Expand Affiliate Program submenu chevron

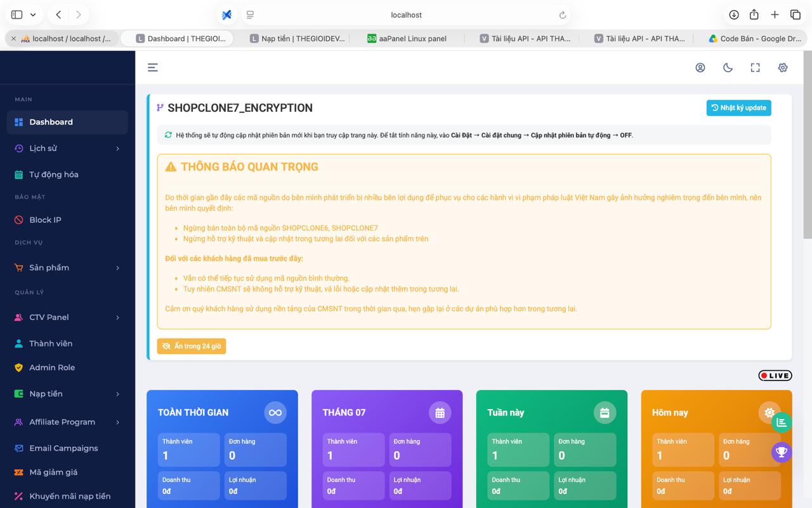117,422
